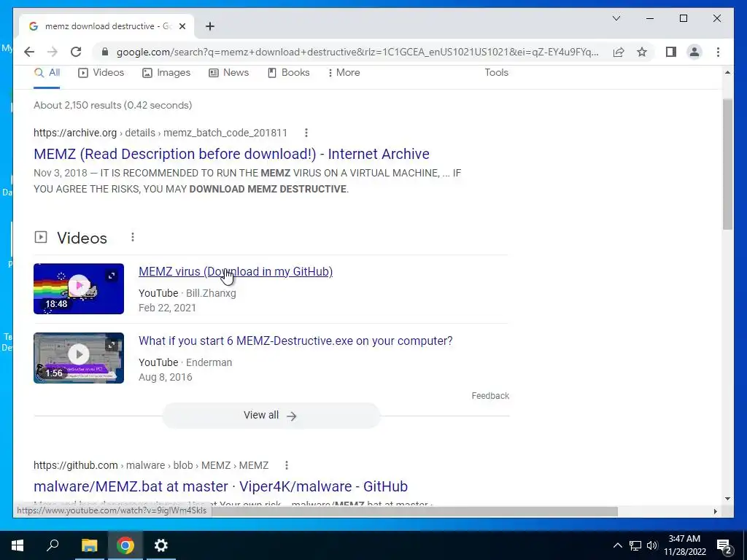The height and width of the screenshot is (560, 747).
Task: Click the padlock site info icon
Action: click(x=105, y=52)
